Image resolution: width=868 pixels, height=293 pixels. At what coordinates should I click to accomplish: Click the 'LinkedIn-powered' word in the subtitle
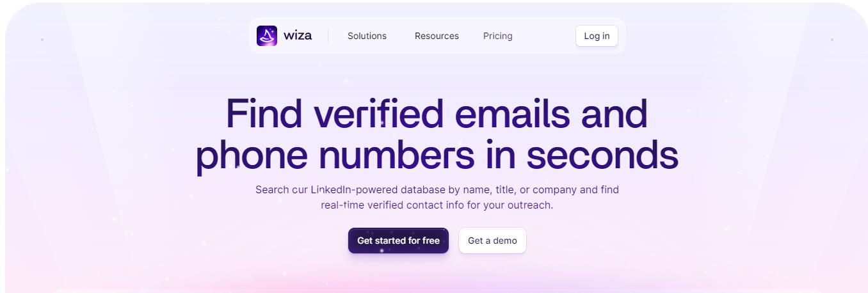354,190
